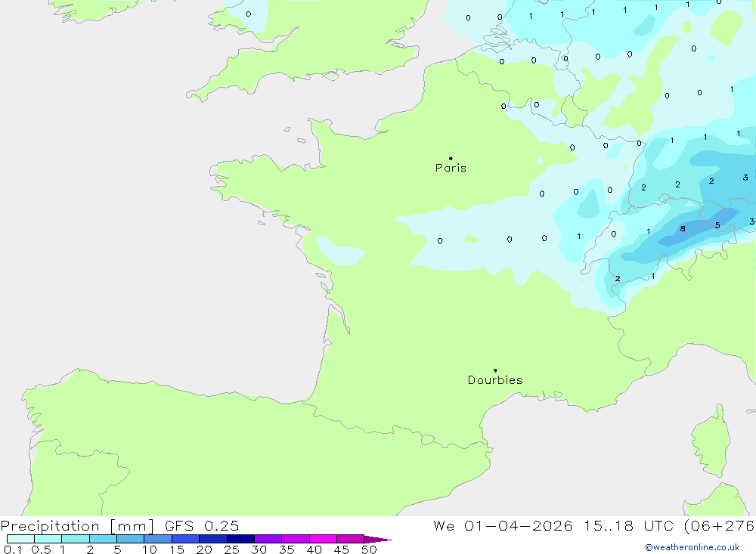Click the legend scale label 10

pyautogui.click(x=150, y=549)
